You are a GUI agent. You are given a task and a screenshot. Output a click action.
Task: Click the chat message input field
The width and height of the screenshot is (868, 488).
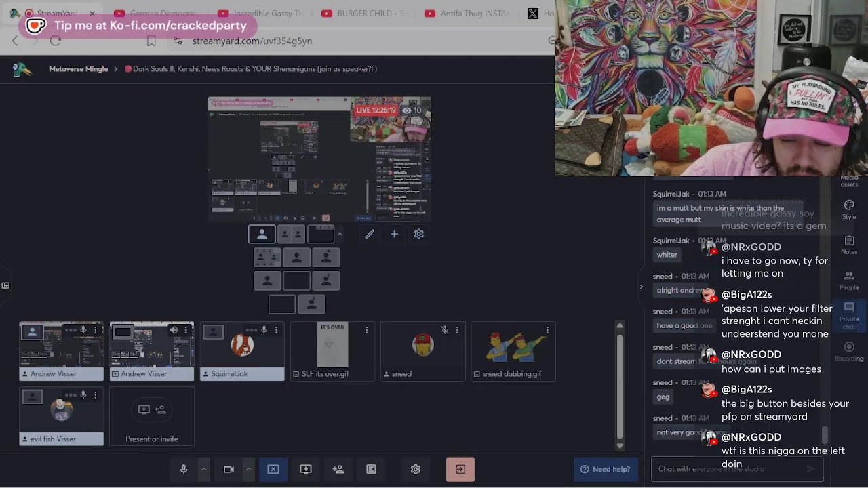737,469
